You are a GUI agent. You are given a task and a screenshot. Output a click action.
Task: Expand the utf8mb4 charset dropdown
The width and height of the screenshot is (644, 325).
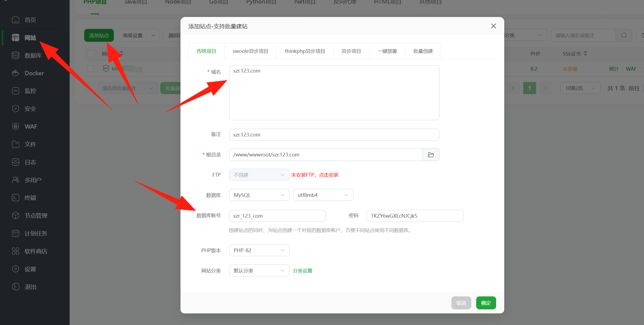[323, 195]
